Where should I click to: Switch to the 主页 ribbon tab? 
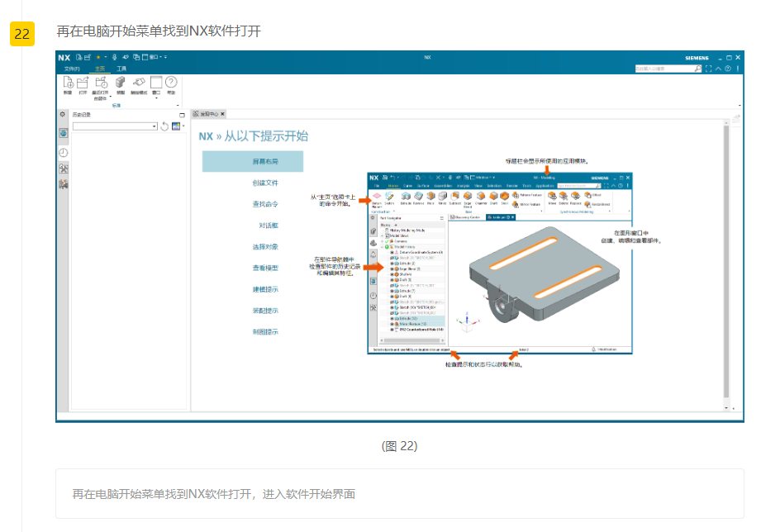pos(100,69)
